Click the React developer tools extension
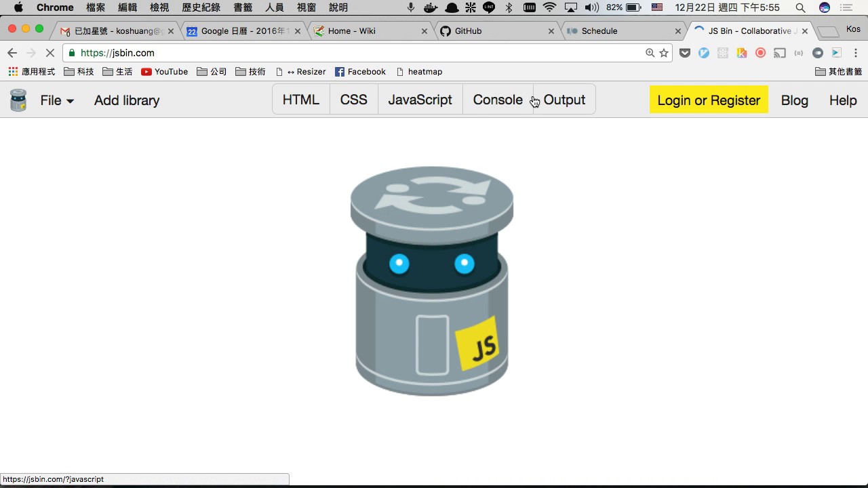This screenshot has width=868, height=488. tap(723, 53)
